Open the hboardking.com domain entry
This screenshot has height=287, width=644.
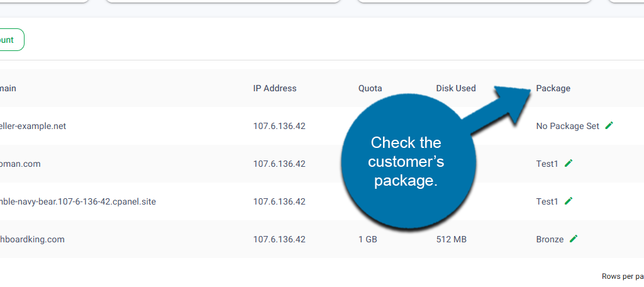32,239
